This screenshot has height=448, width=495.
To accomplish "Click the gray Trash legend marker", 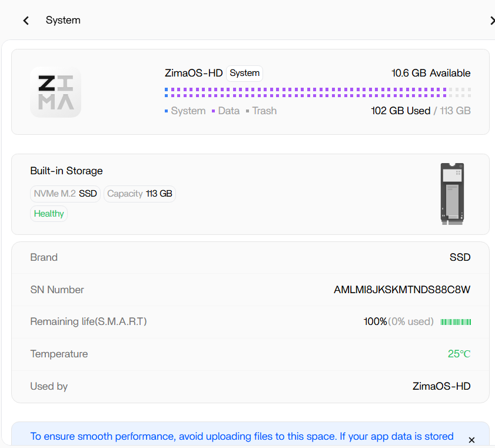I will 248,111.
